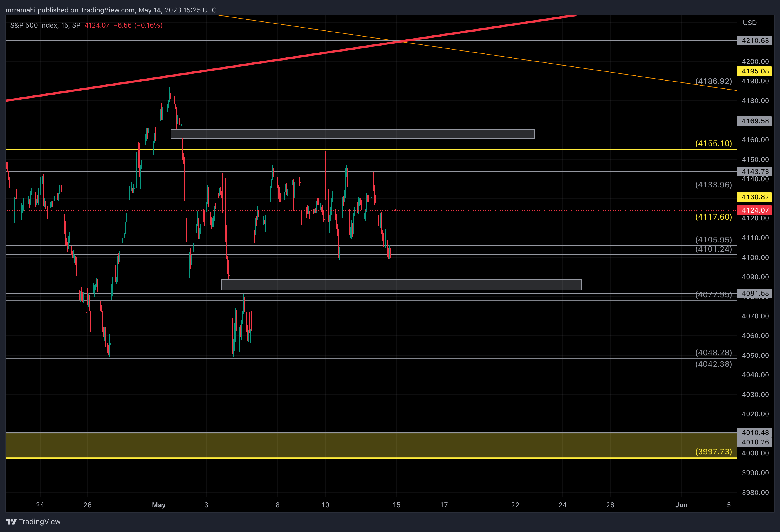Click the gray 4169.58 price label
Viewport: 780px width, 532px height.
click(754, 121)
